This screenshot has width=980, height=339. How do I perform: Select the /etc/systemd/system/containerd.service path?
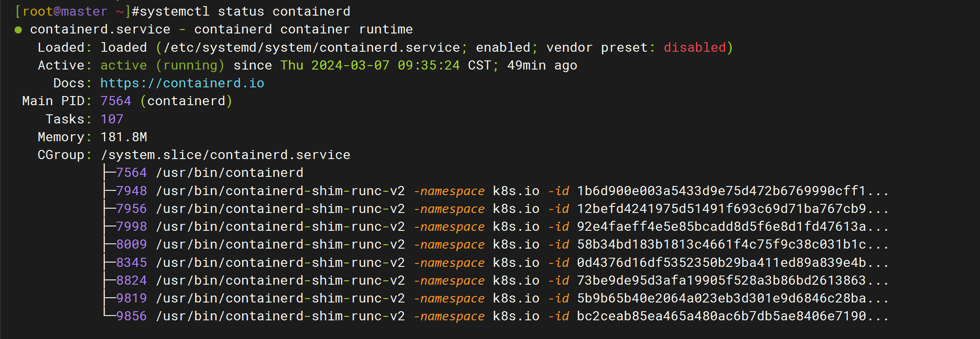(x=311, y=47)
